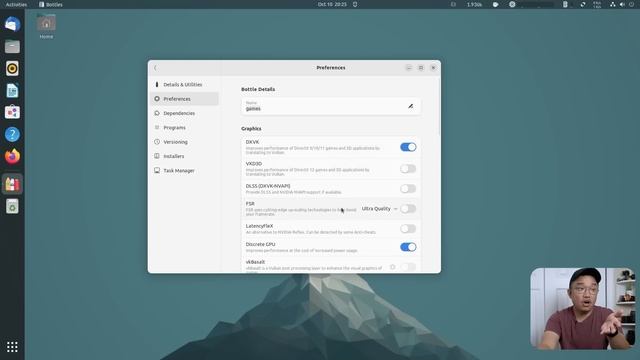Enable the LatencyFleX switch
The image size is (640, 360).
(x=408, y=229)
